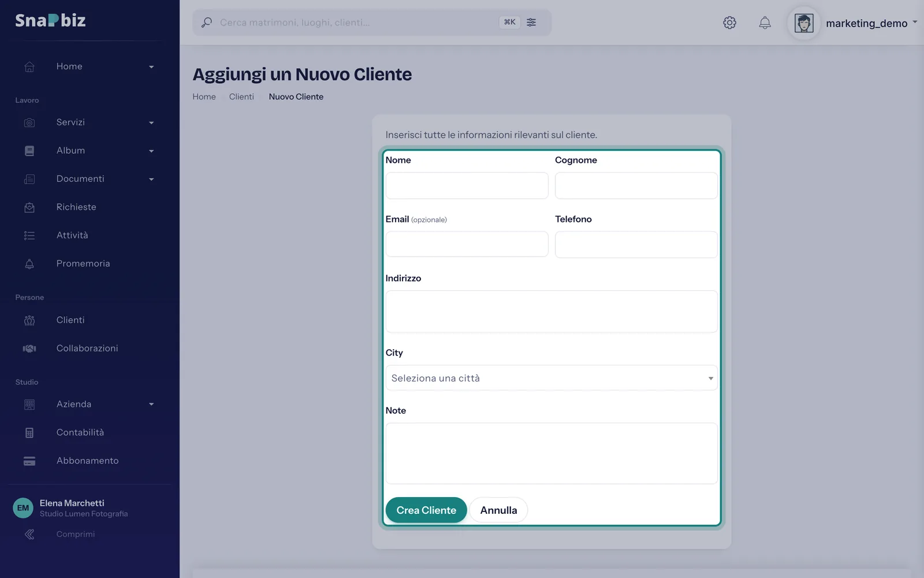This screenshot has width=924, height=578.
Task: Click the Azienda building icon
Action: [x=29, y=405]
